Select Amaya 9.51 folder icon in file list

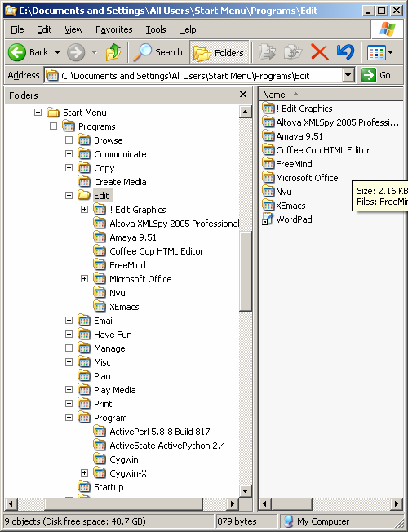(268, 136)
